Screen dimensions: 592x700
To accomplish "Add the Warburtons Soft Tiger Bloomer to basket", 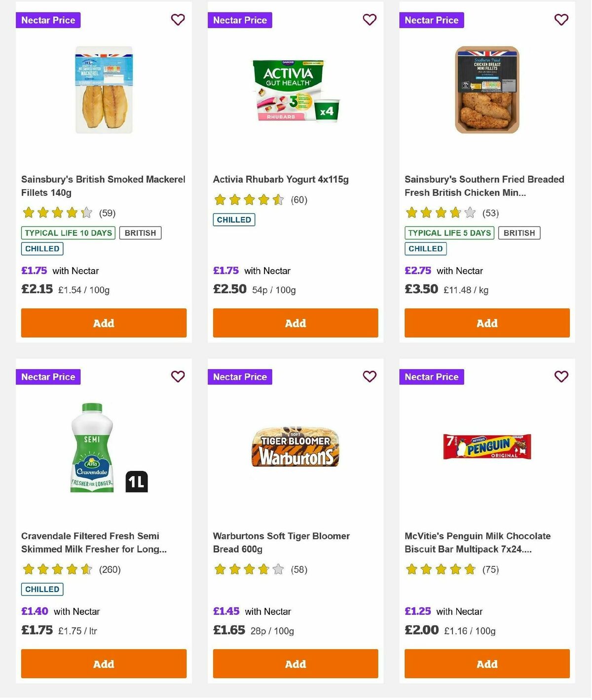I will click(x=295, y=664).
